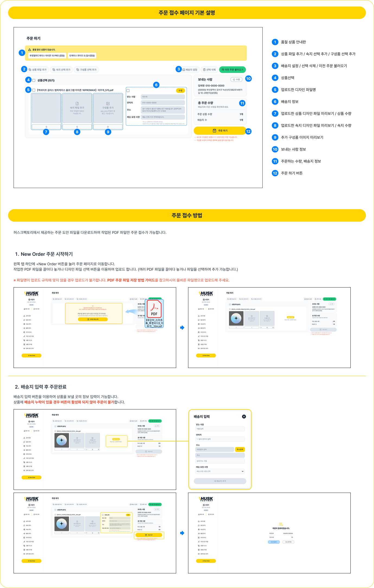Click the HUSK Factory logo in first screenshot
This screenshot has height=588, width=374.
pos(32,294)
